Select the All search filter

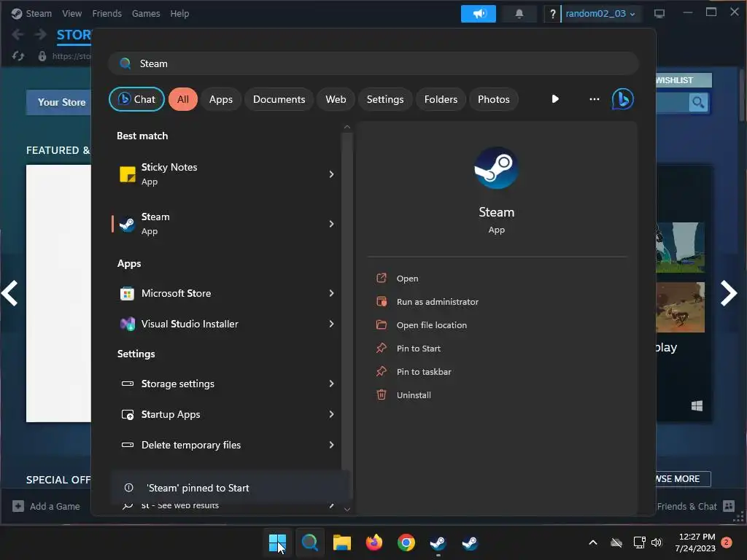coord(183,99)
